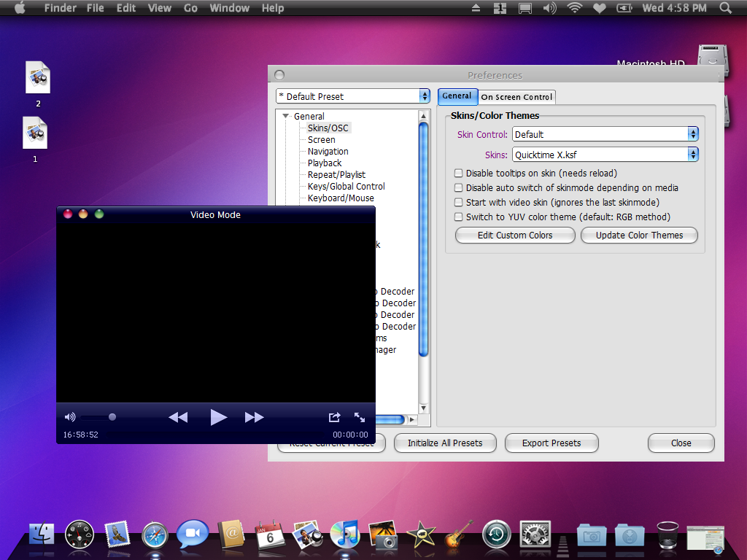Open the Default Preset dropdown
747x560 pixels.
coord(353,96)
